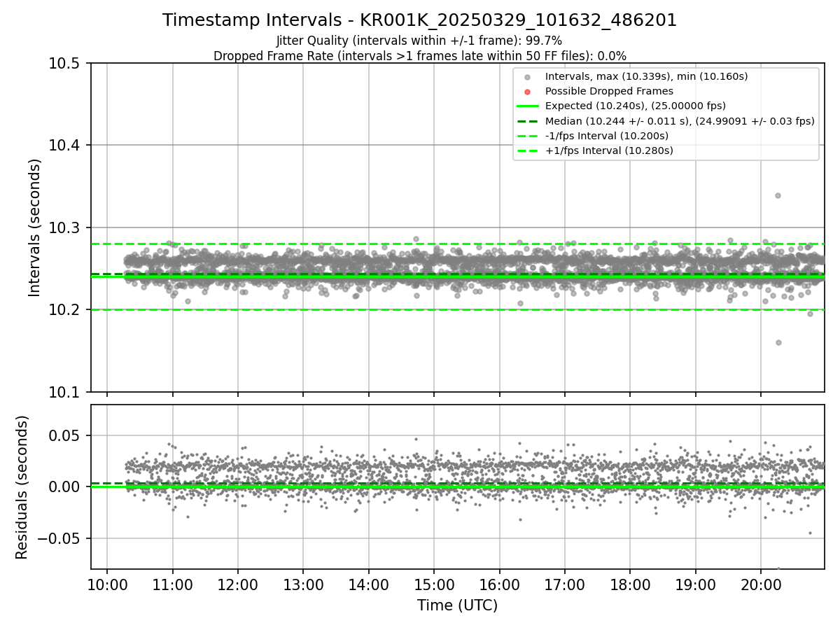Viewport: 840px width, 630px height.
Task: Click the dark green dashed sample beside 'Median' legend
Action: pyautogui.click(x=528, y=121)
